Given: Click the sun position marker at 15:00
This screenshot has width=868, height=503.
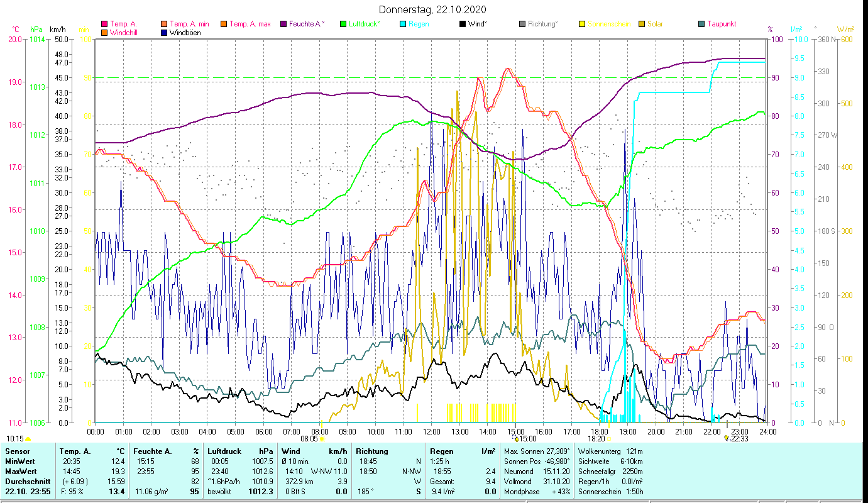Looking at the screenshot, I should [x=516, y=438].
